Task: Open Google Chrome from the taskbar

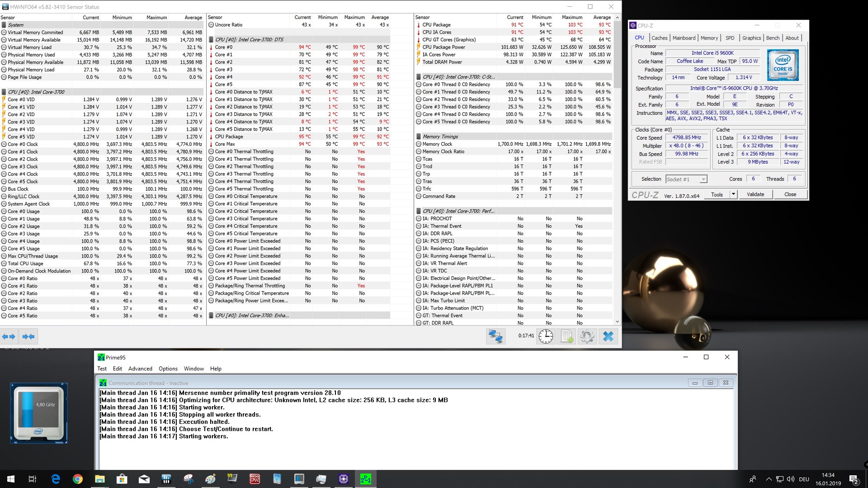Action: click(77, 479)
